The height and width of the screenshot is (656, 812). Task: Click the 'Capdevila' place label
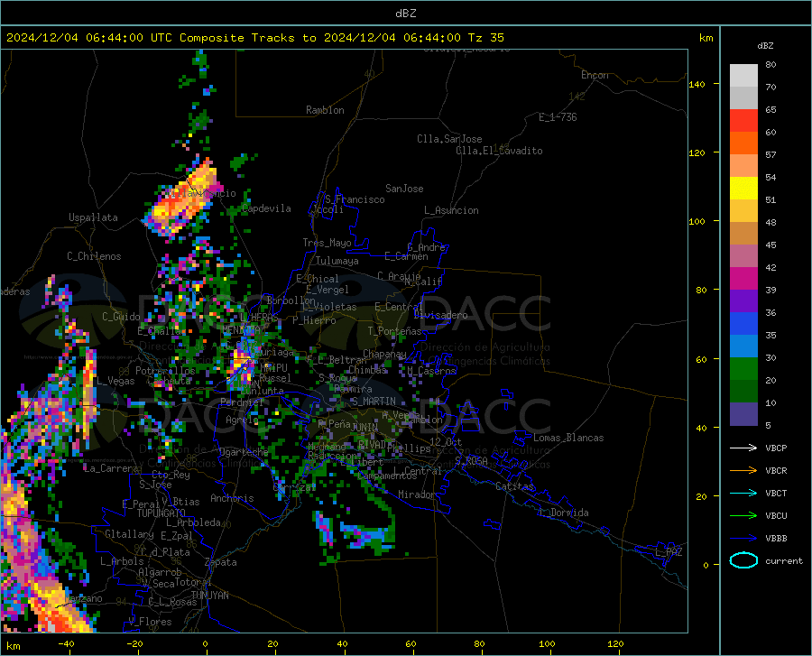click(266, 208)
